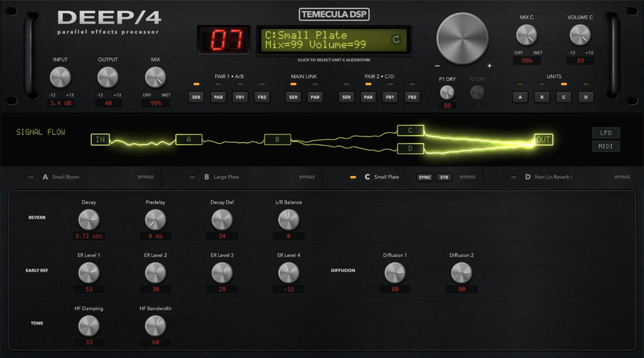Image resolution: width=644 pixels, height=358 pixels.
Task: Select unit C node in signal flow
Action: pyautogui.click(x=410, y=130)
